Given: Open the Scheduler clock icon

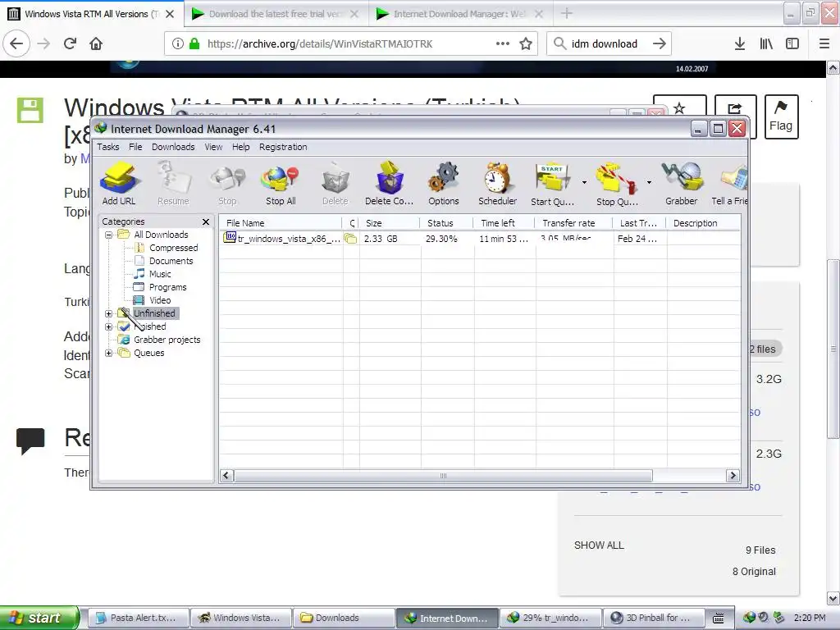Looking at the screenshot, I should click(x=497, y=184).
